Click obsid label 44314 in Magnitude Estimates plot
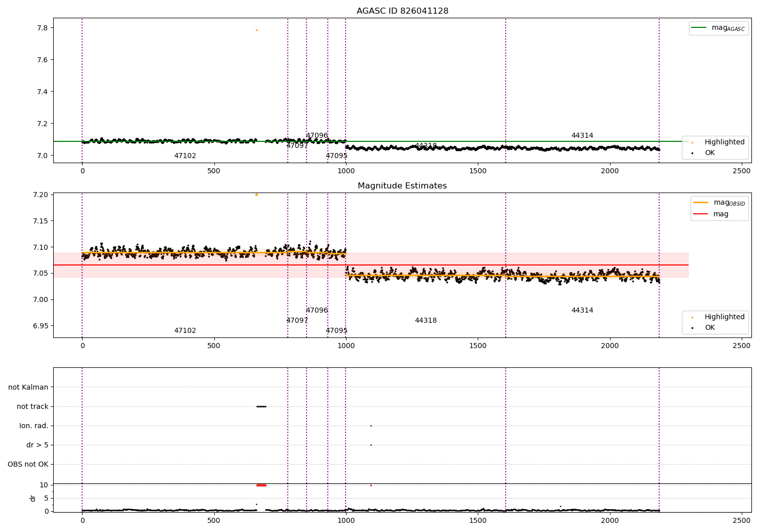 coord(582,310)
